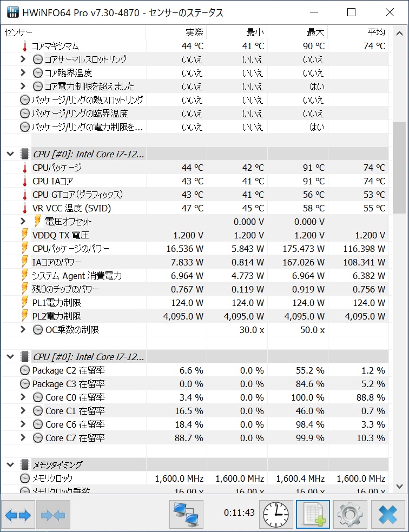Click the thermometer icon beside CPUパッケージ

[x=25, y=168]
